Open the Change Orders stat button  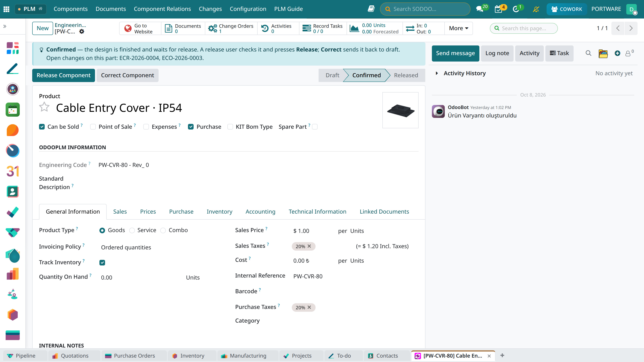(231, 28)
